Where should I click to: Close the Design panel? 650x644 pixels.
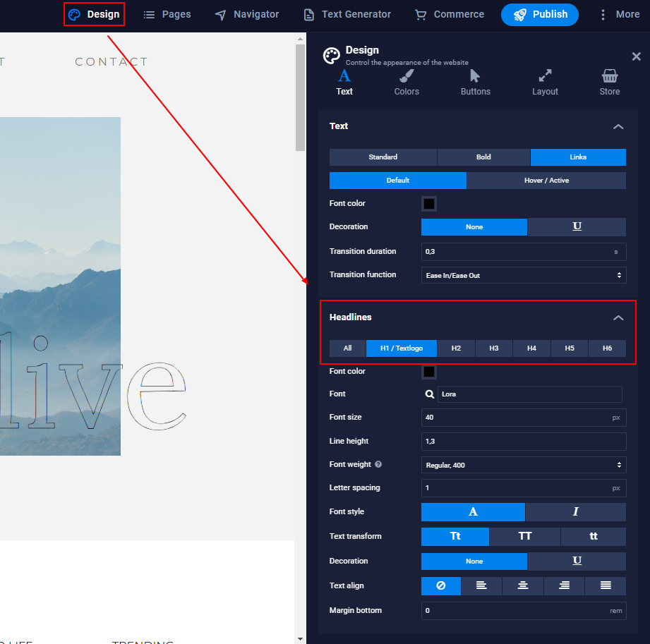[636, 56]
